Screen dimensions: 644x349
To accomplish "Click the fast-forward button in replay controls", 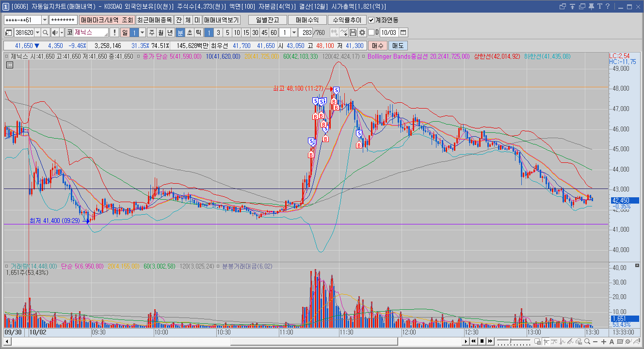I will click(489, 341).
